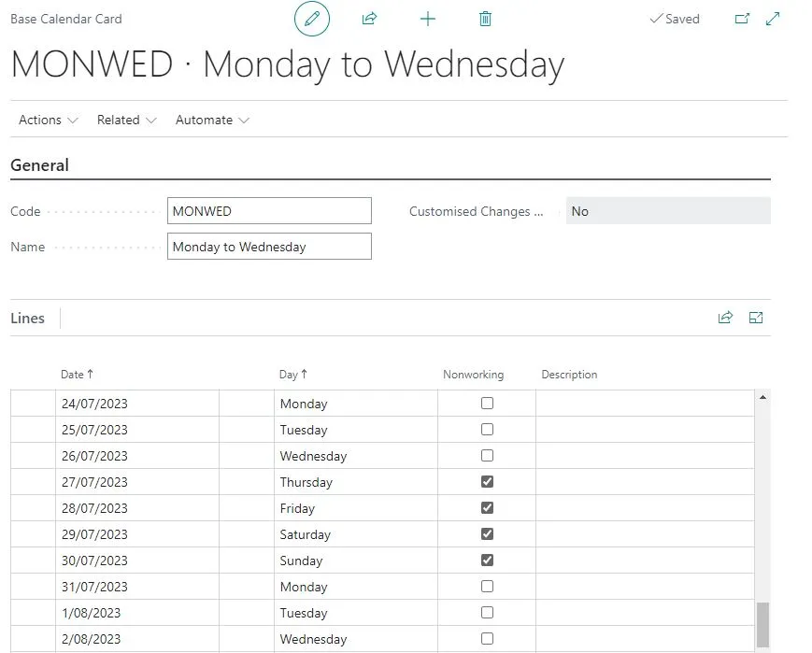Maximize the Lines part icon
This screenshot has width=812, height=653.
click(756, 318)
